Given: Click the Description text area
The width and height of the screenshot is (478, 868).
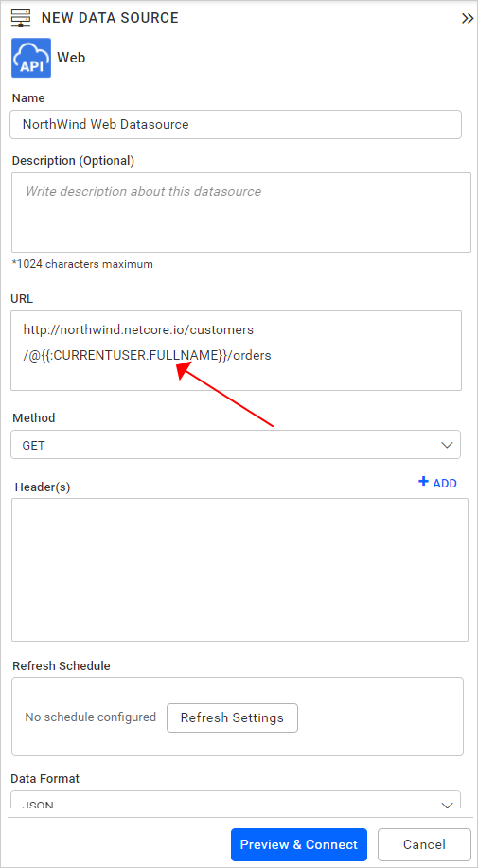Looking at the screenshot, I should (x=241, y=212).
